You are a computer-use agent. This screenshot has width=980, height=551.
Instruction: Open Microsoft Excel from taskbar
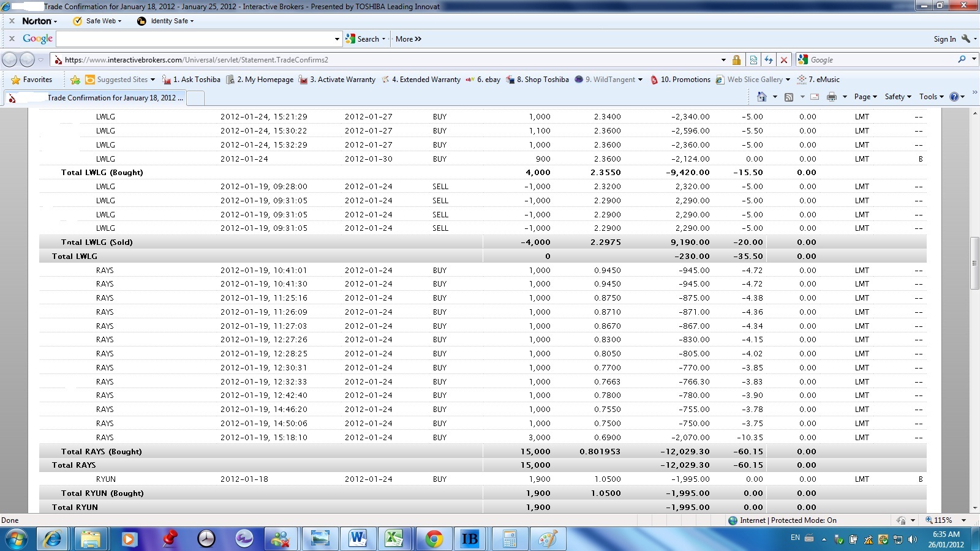(x=395, y=539)
